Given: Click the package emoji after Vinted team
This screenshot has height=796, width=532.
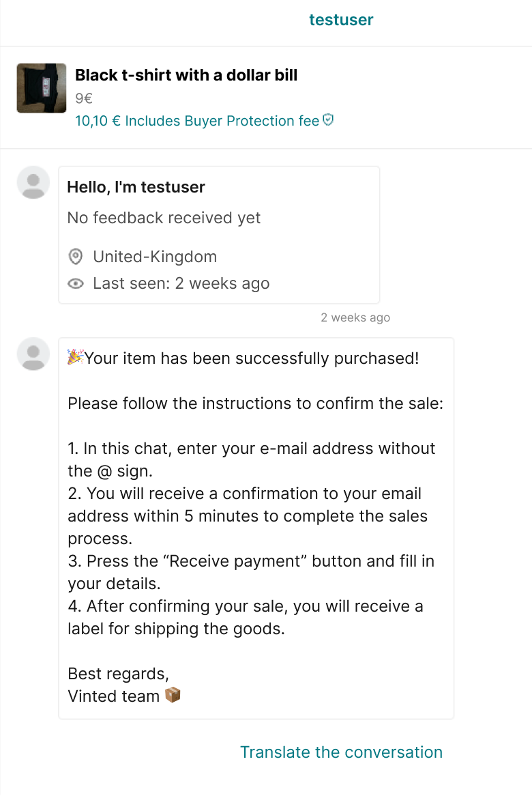Looking at the screenshot, I should pyautogui.click(x=173, y=696).
